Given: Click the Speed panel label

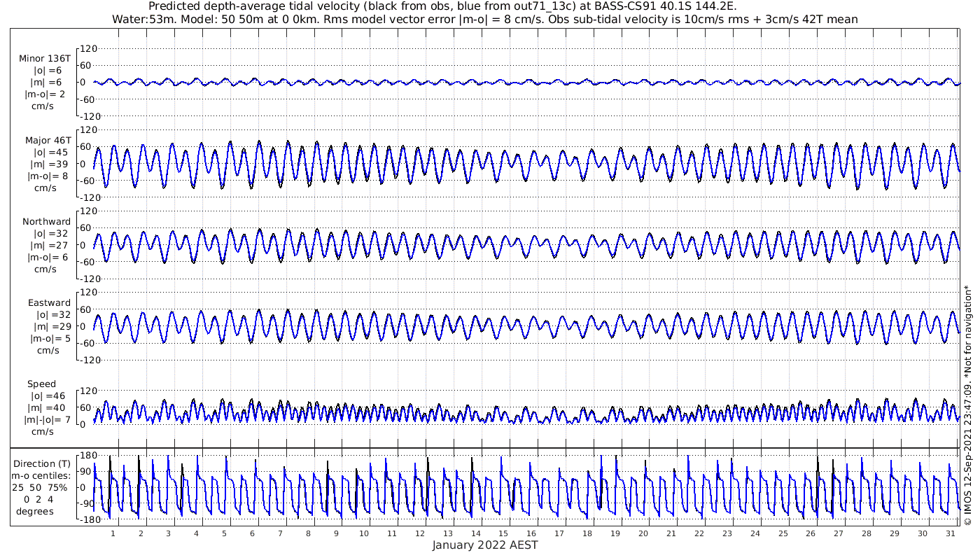Looking at the screenshot, I should point(42,384).
